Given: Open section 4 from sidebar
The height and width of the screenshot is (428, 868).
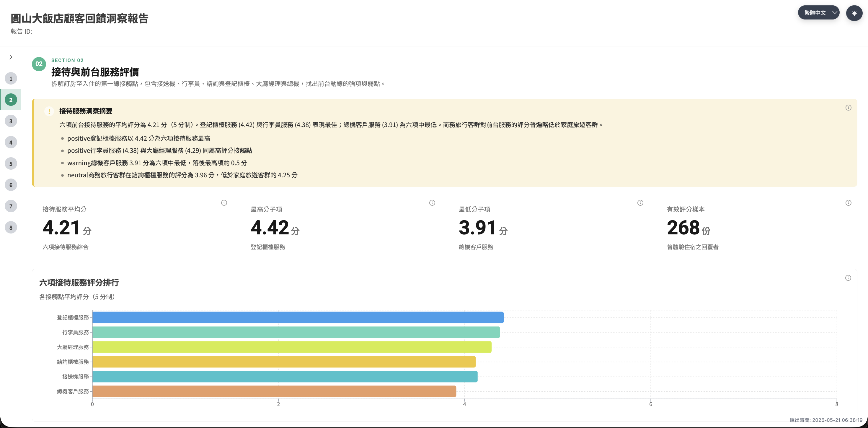Looking at the screenshot, I should (x=11, y=142).
